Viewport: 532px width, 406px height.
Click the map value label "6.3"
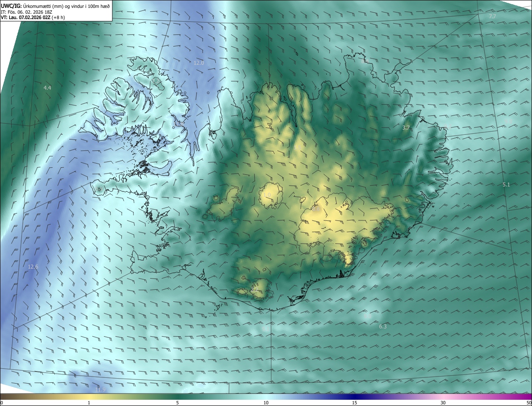point(383,327)
